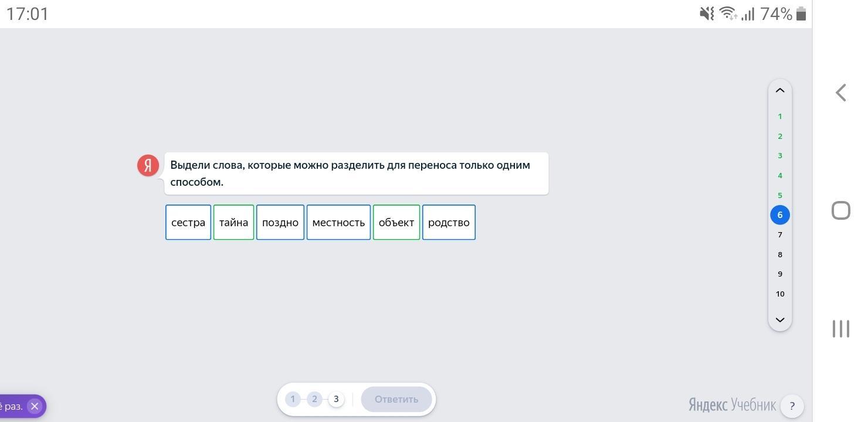Go to step 1 in the bottom bar
868x422 pixels.
click(293, 399)
